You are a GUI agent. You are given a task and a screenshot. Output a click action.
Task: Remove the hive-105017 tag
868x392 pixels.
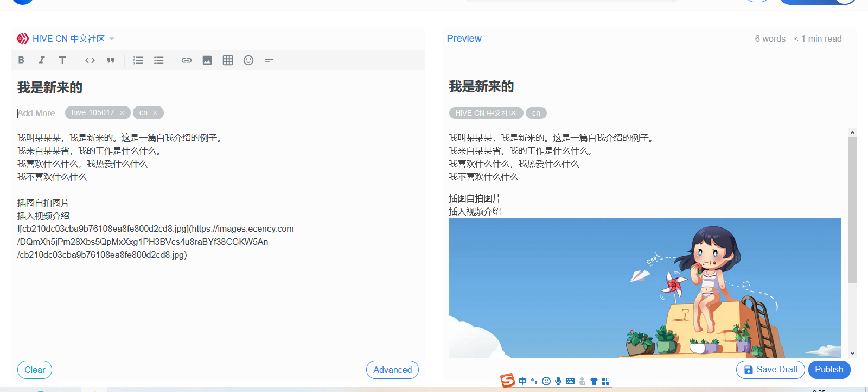122,113
